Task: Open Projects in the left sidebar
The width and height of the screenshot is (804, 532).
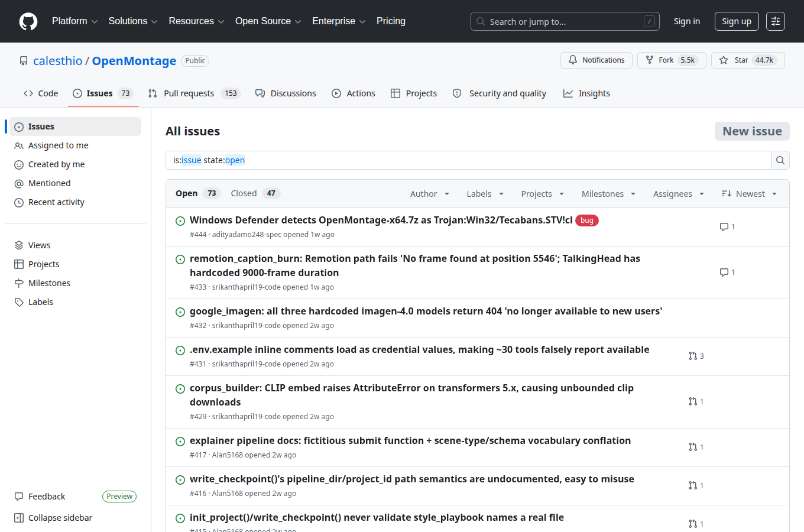Action: coord(76,264)
